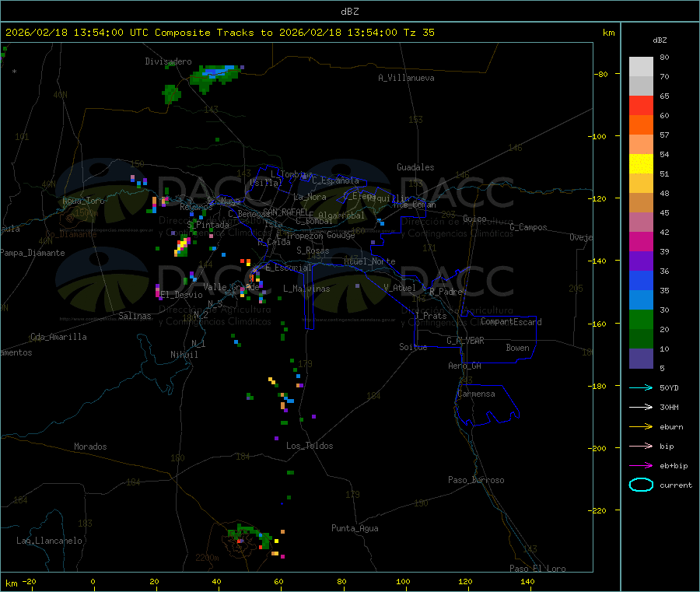Click the 'Lag.Llancanelo' map label
Screen dimensions: 700x592
(49, 541)
